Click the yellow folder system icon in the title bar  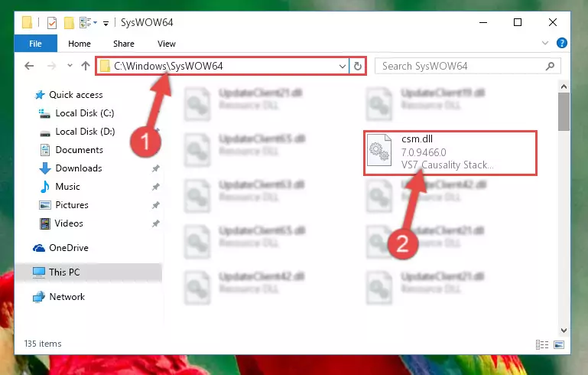(x=27, y=22)
